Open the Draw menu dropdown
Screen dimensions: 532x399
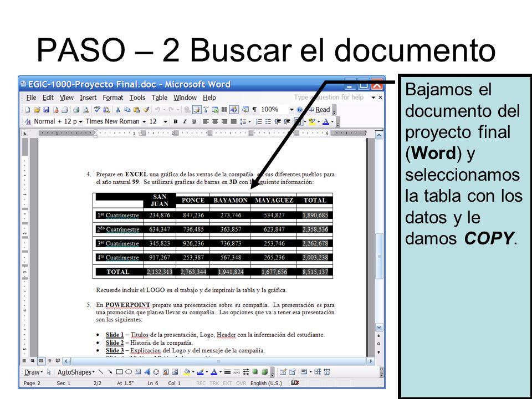pyautogui.click(x=33, y=372)
